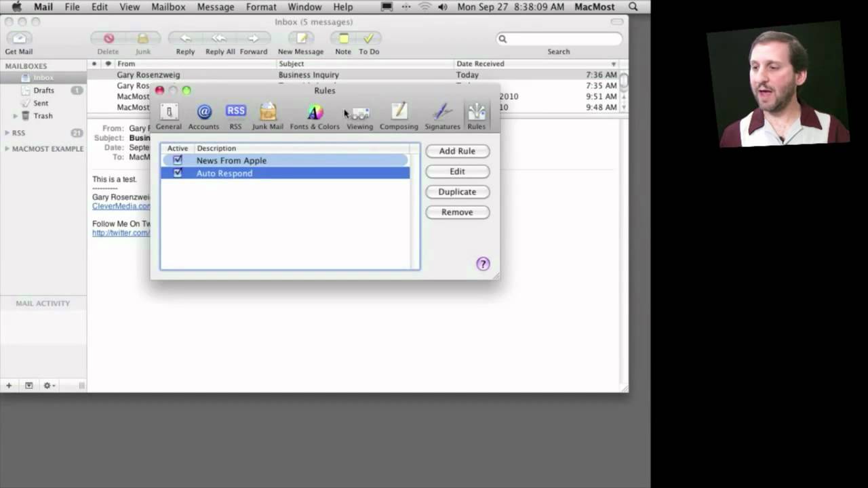Open the RSS preferences pane
Screen dimensions: 868x488
tap(235, 117)
